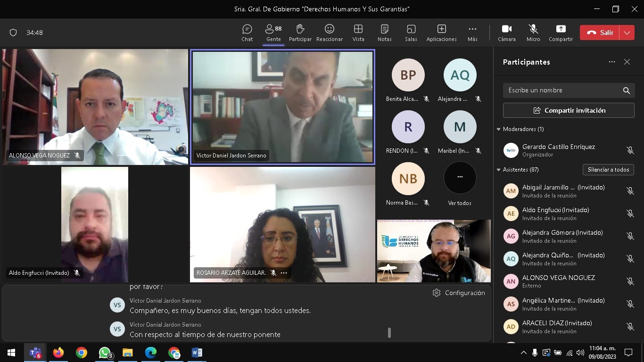Open the Chat panel
The image size is (644, 362).
247,33
